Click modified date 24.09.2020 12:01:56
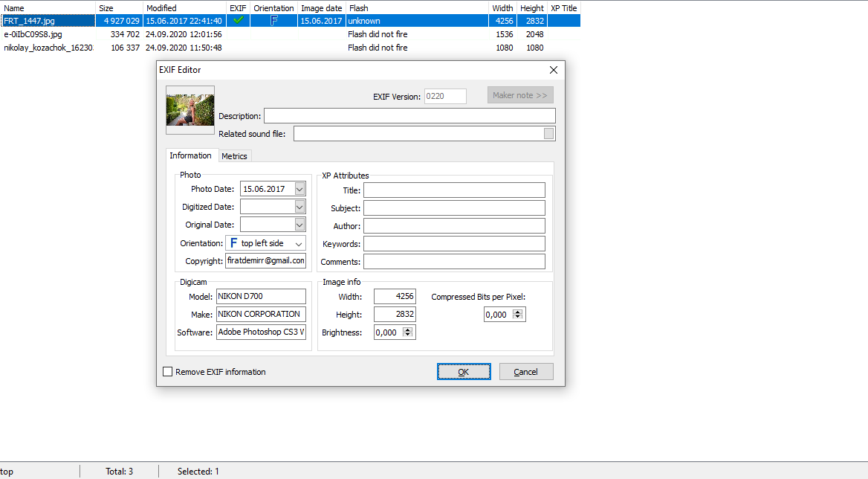The width and height of the screenshot is (868, 479). (x=184, y=34)
